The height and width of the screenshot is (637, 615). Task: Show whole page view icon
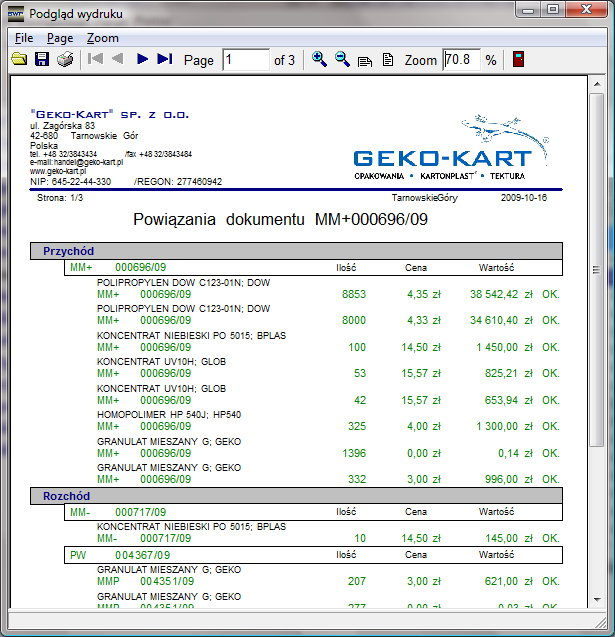[388, 60]
